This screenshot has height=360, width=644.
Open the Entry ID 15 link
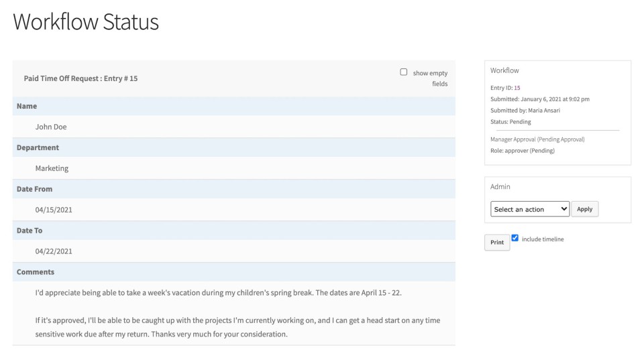click(x=517, y=88)
